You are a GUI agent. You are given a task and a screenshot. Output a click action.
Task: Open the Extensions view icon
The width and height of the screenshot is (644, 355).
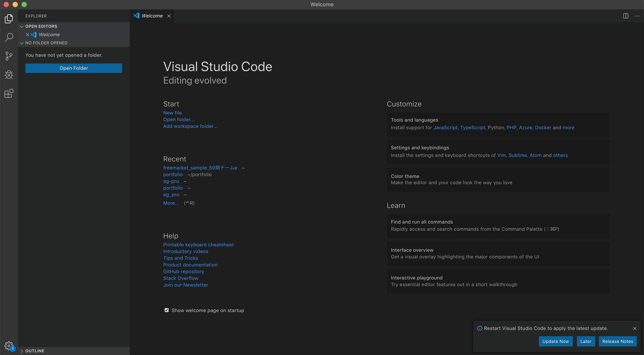9,93
